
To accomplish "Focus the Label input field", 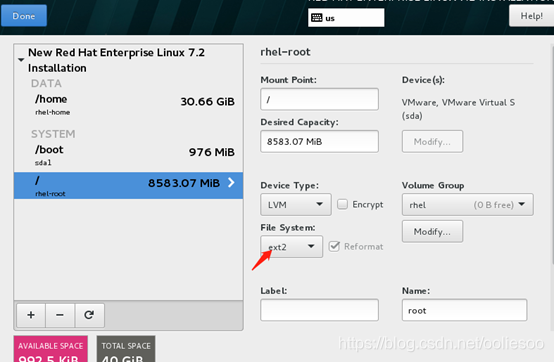I will 319,310.
